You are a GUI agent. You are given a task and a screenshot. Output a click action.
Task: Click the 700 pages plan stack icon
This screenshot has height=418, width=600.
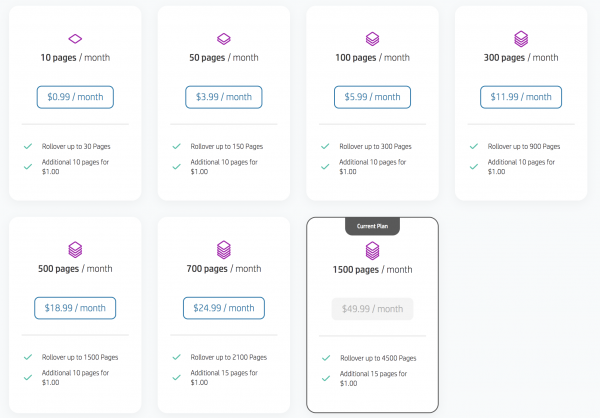coord(224,250)
